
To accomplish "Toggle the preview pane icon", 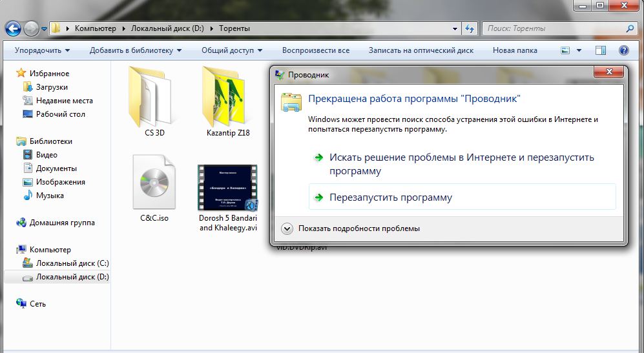I will click(x=601, y=50).
